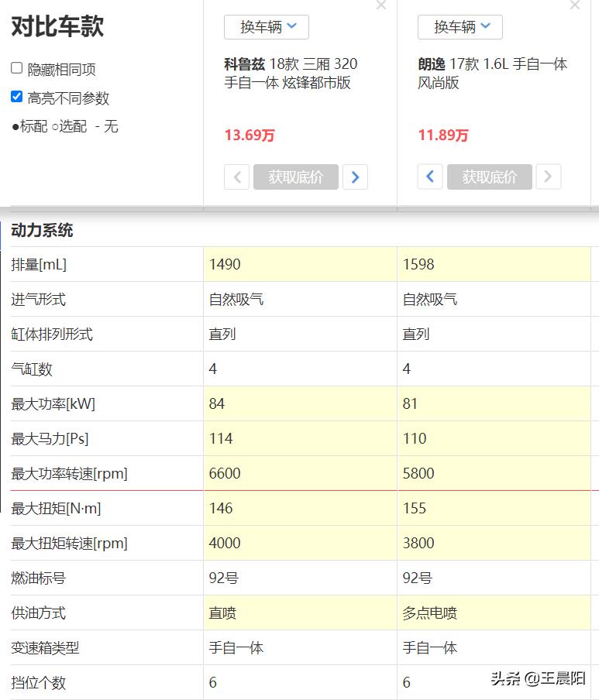Click the 81 max power value

[x=410, y=403]
